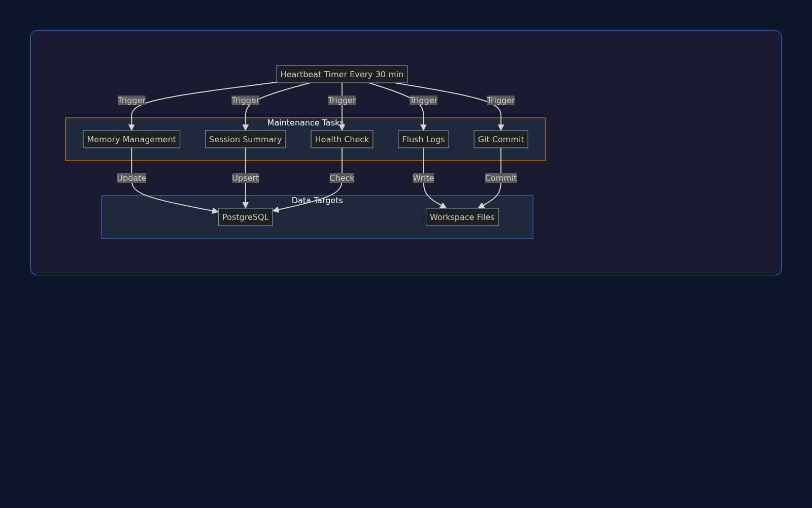Click the Trigger label above Git Commit

(x=500, y=100)
